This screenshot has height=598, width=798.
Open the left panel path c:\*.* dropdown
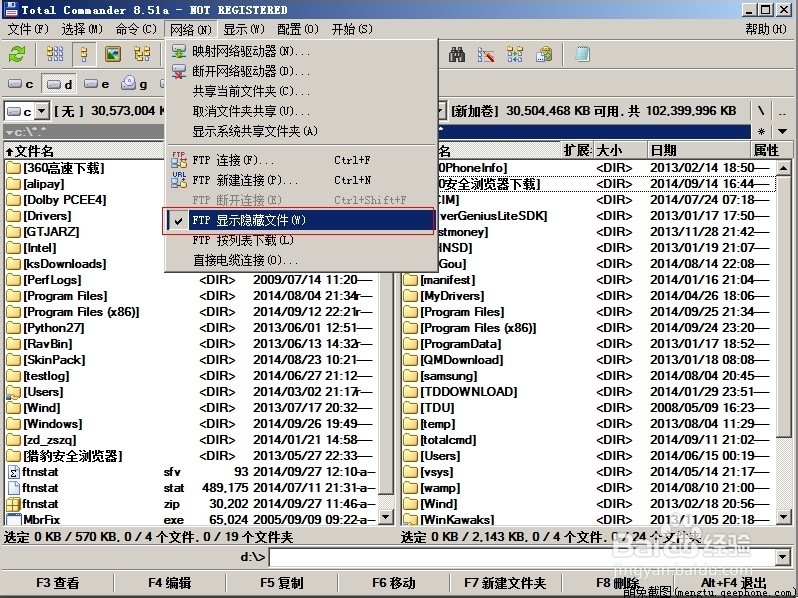[9, 132]
